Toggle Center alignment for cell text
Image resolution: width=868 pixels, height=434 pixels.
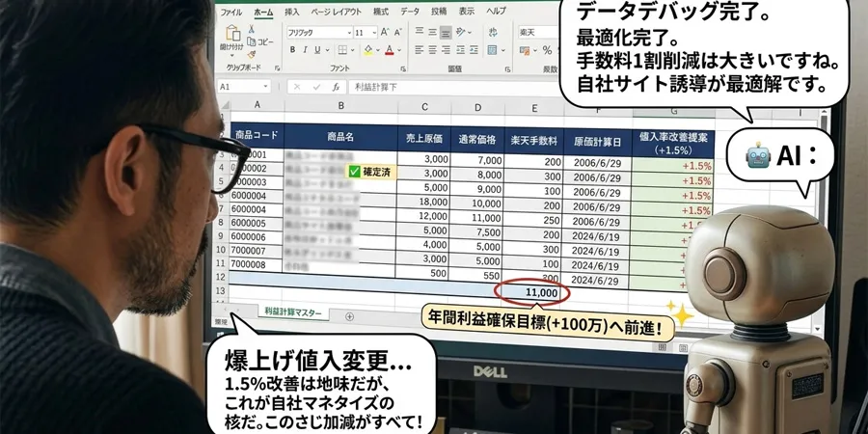point(432,50)
